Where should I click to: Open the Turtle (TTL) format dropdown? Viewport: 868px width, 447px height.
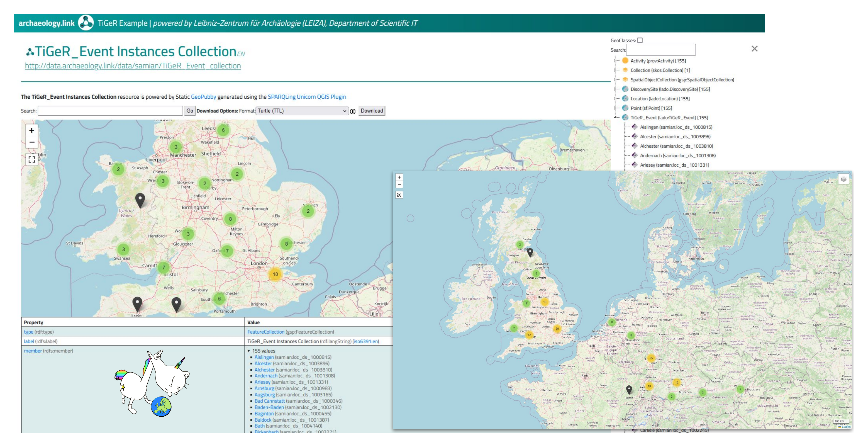(302, 111)
